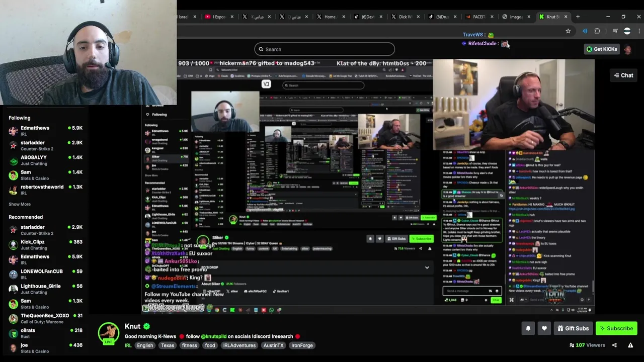Image resolution: width=644 pixels, height=362 pixels.
Task: Bookmark this page with the star icon
Action: point(568,31)
